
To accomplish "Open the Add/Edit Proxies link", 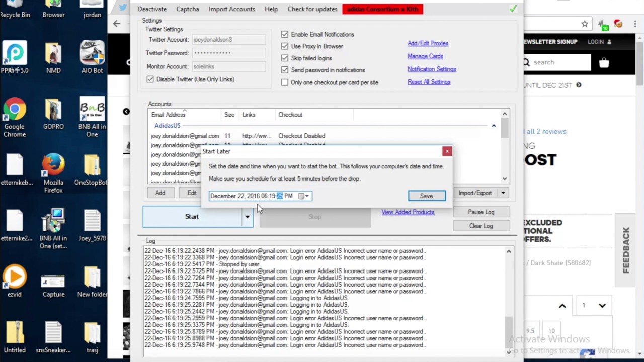I will tap(428, 44).
